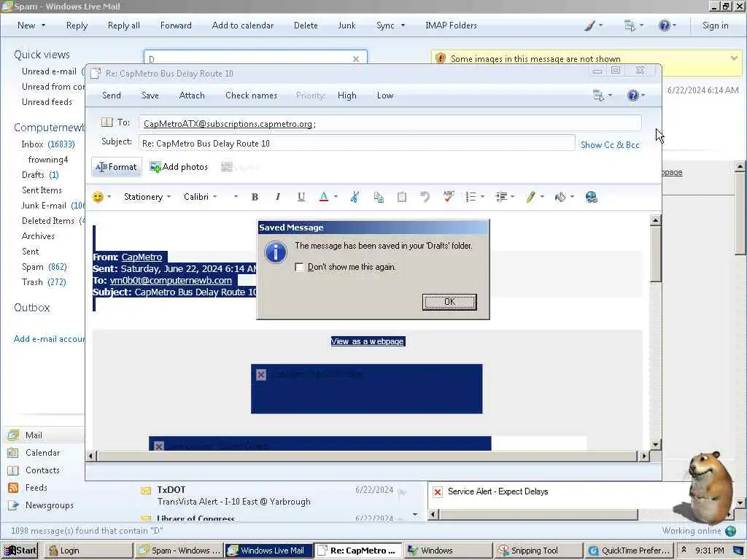
Task: Set priority to High
Action: [347, 96]
